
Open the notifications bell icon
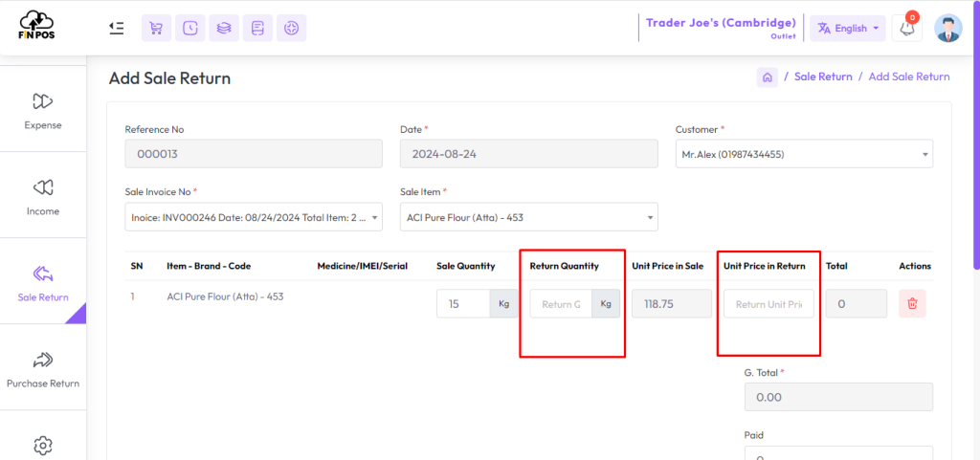907,28
